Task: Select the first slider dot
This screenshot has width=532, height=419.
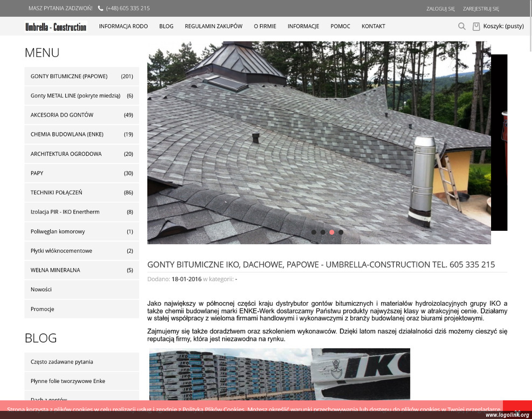Action: pos(314,232)
